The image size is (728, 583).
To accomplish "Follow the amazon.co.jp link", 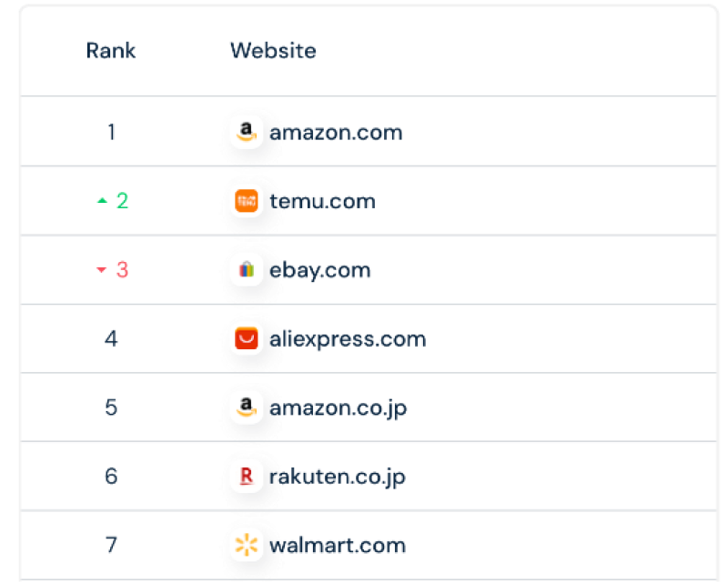I will click(338, 407).
